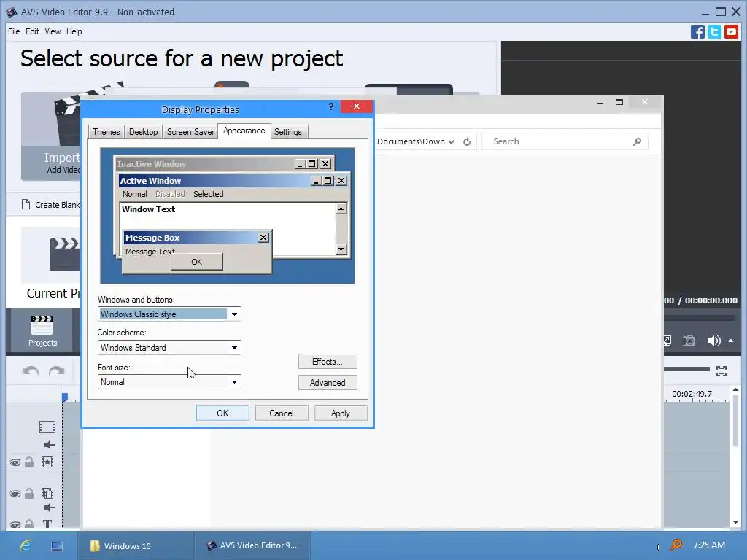Mute the preview using speaker icon
The image size is (747, 560).
tap(713, 341)
